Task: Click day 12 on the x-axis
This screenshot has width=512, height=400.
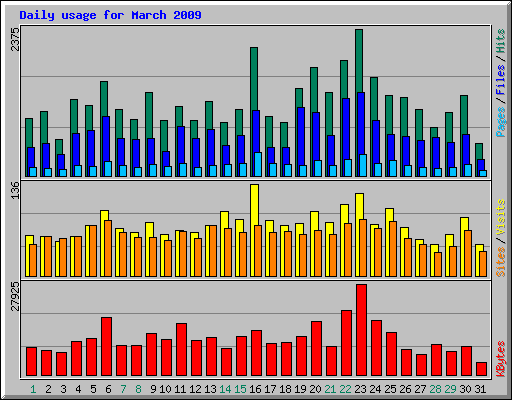Action: click(195, 389)
